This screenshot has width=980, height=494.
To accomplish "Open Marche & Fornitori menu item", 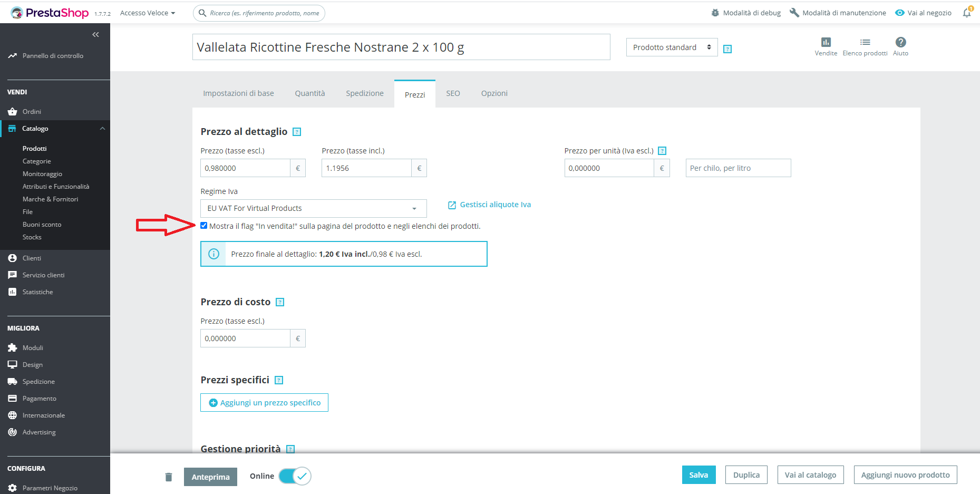I will click(x=50, y=199).
